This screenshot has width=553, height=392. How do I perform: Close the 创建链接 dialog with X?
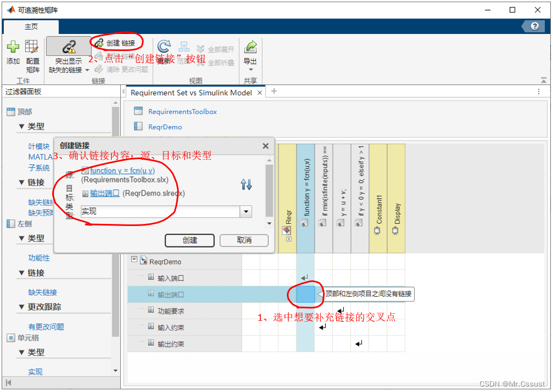266,146
